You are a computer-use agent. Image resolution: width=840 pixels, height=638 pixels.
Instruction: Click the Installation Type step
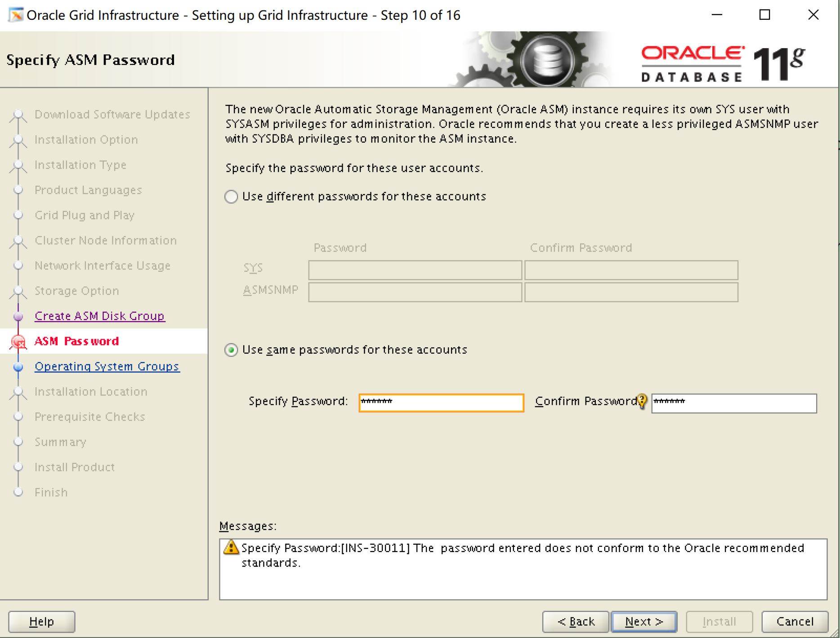[x=80, y=165]
